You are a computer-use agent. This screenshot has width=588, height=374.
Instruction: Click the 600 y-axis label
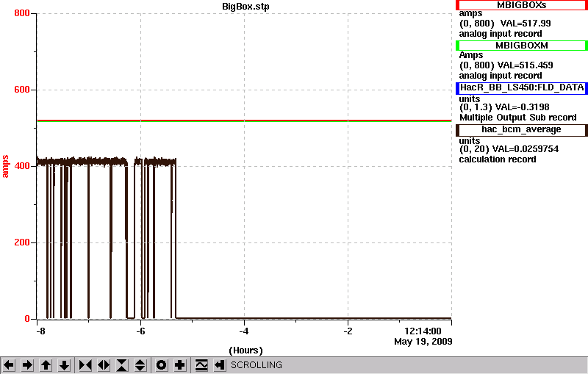[22, 90]
